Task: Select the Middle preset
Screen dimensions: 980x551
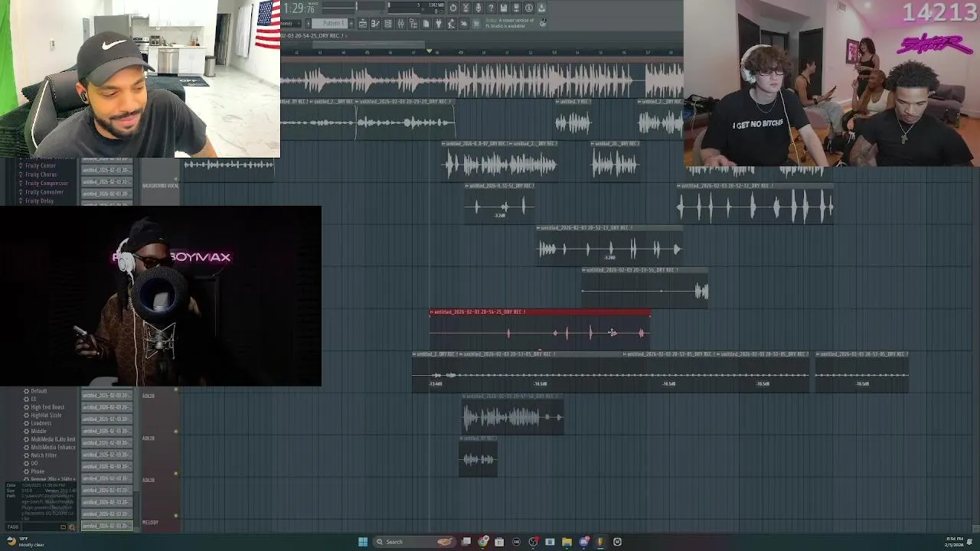Action: coord(38,431)
